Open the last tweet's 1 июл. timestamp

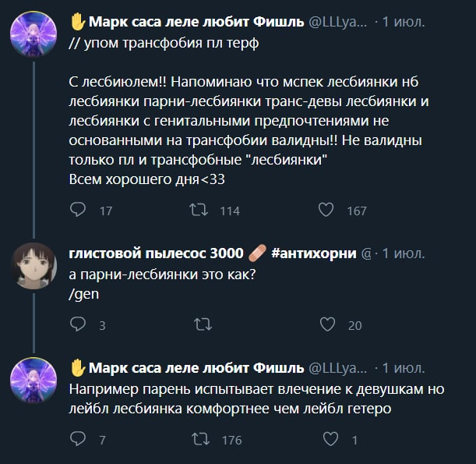403,368
